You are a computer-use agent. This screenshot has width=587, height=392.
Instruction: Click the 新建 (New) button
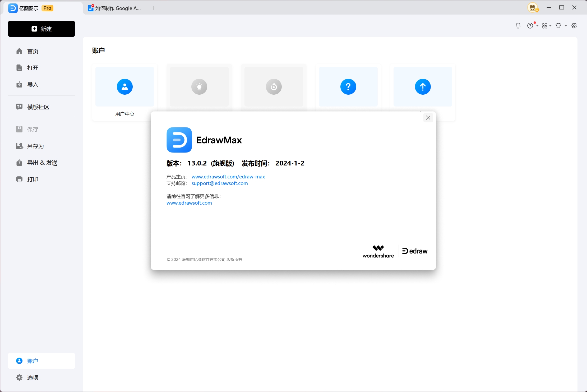tap(41, 29)
